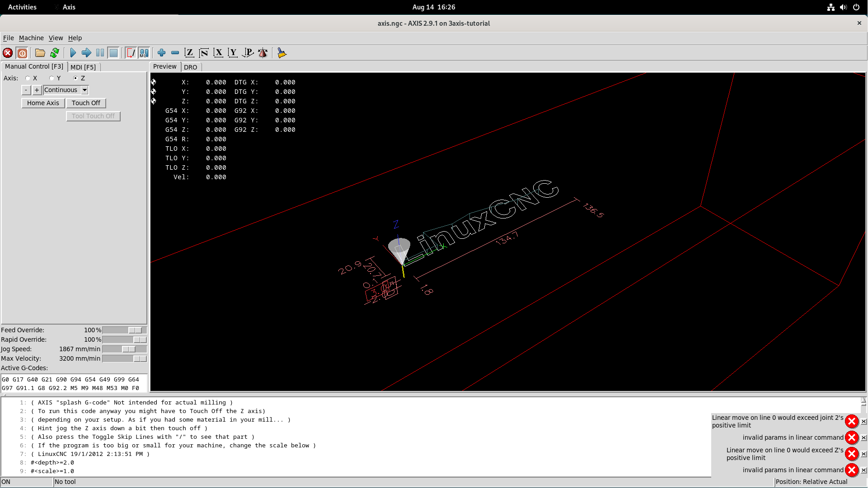Select G-code line 1 AXIS splash comment
The width and height of the screenshot is (868, 488).
132,403
